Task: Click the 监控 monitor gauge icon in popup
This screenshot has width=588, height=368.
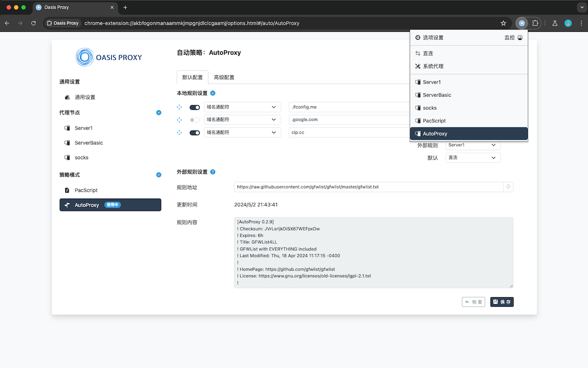Action: pos(520,38)
